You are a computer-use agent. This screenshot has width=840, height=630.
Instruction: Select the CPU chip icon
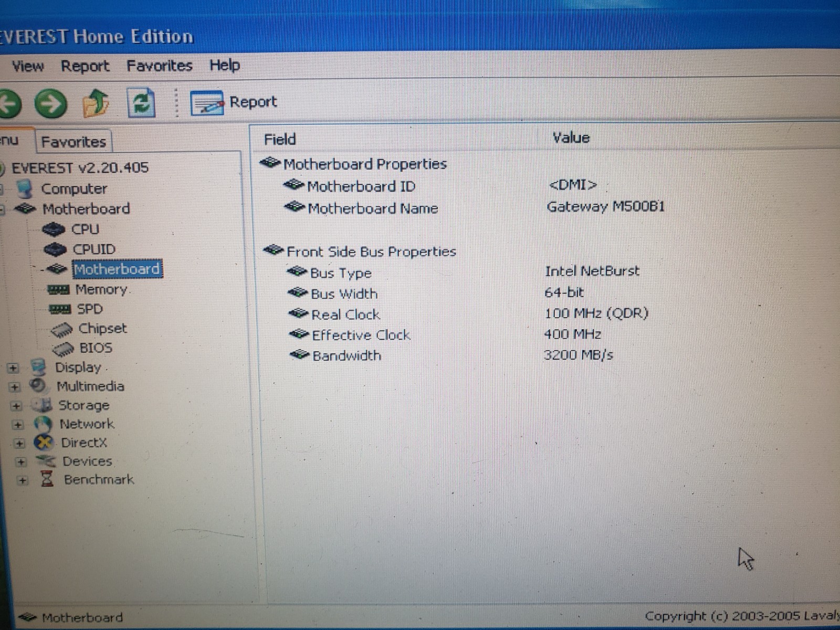click(54, 229)
